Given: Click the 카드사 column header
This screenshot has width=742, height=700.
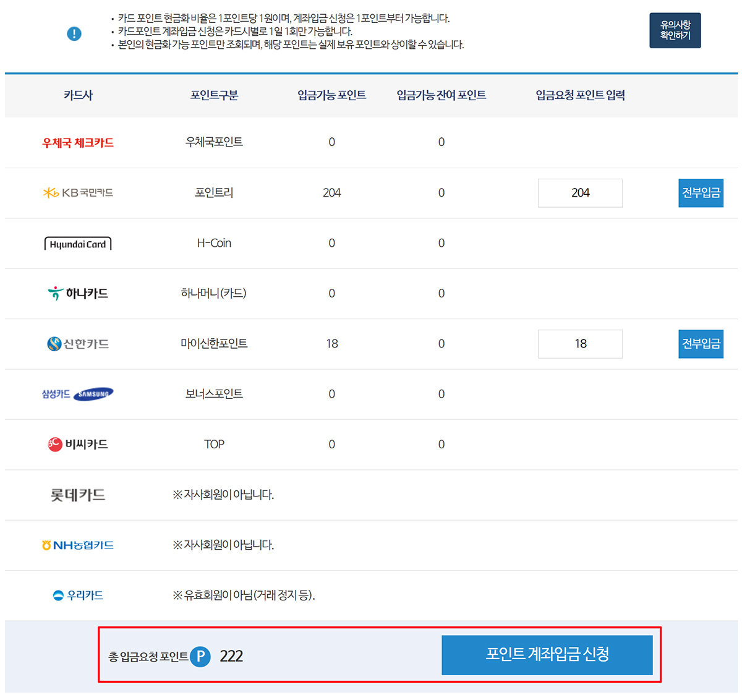Looking at the screenshot, I should [x=78, y=95].
